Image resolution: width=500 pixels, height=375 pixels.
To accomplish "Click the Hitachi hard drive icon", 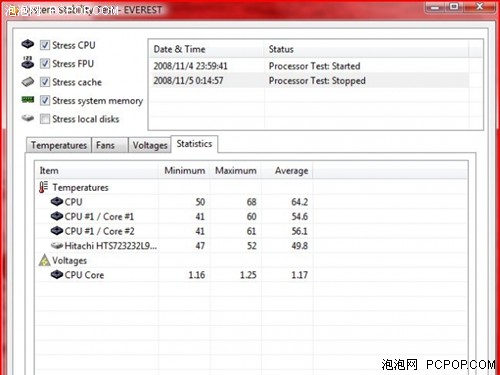I will click(x=57, y=246).
